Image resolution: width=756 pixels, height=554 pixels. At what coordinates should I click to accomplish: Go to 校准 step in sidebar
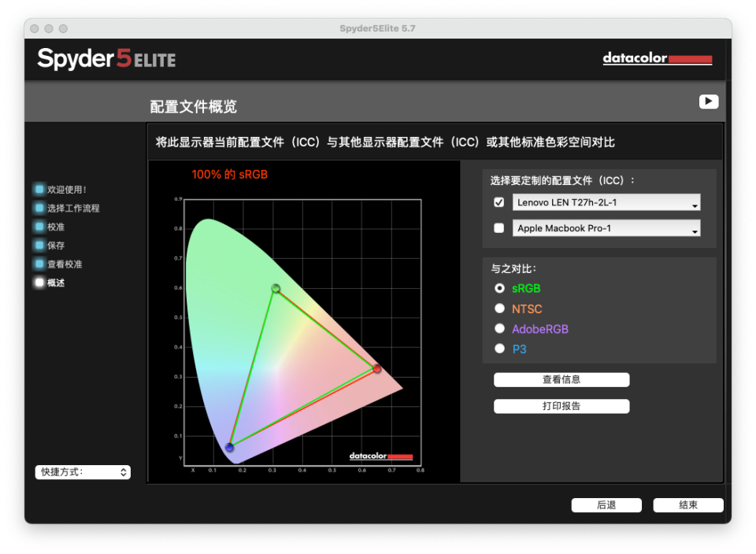point(56,227)
